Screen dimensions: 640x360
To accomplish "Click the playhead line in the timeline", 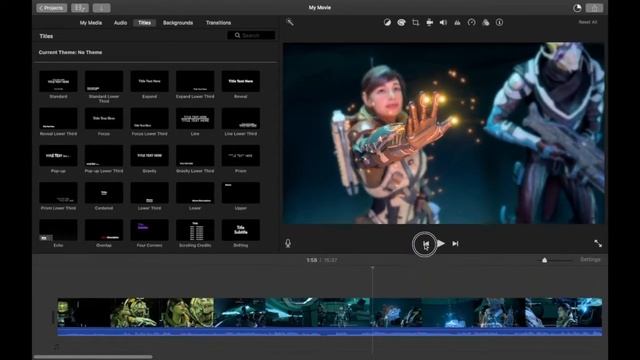I will pos(372,310).
